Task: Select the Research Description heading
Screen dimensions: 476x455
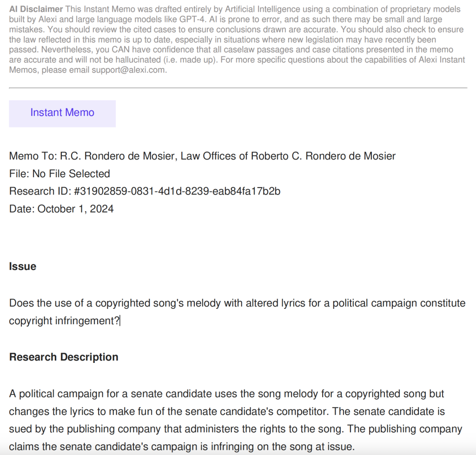Action: point(64,357)
